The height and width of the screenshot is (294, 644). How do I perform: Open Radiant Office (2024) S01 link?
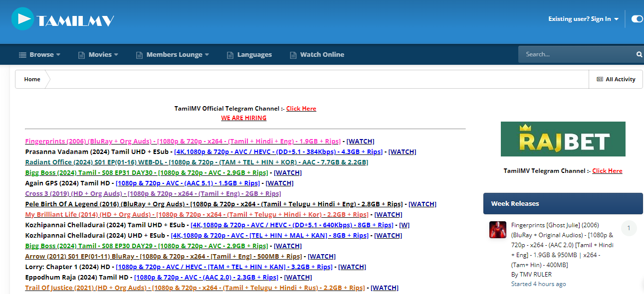(197, 162)
